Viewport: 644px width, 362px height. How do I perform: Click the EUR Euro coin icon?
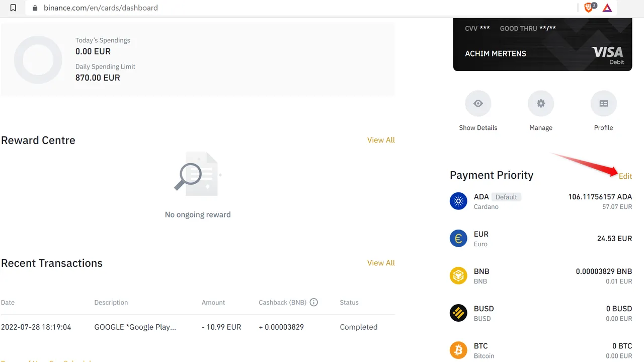(x=458, y=238)
